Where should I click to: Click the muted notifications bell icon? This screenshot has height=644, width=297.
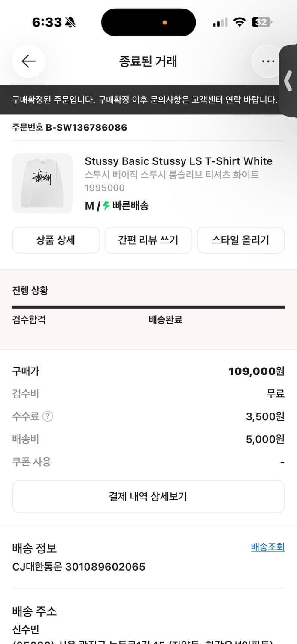click(x=70, y=22)
